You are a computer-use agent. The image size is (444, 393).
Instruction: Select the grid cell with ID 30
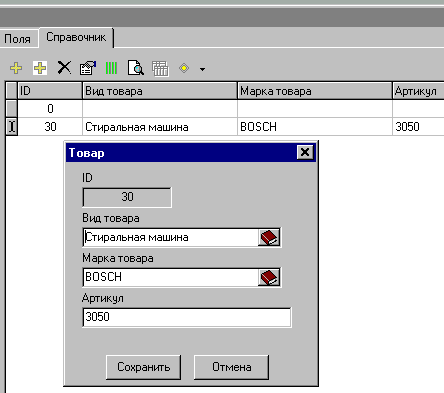pos(50,127)
